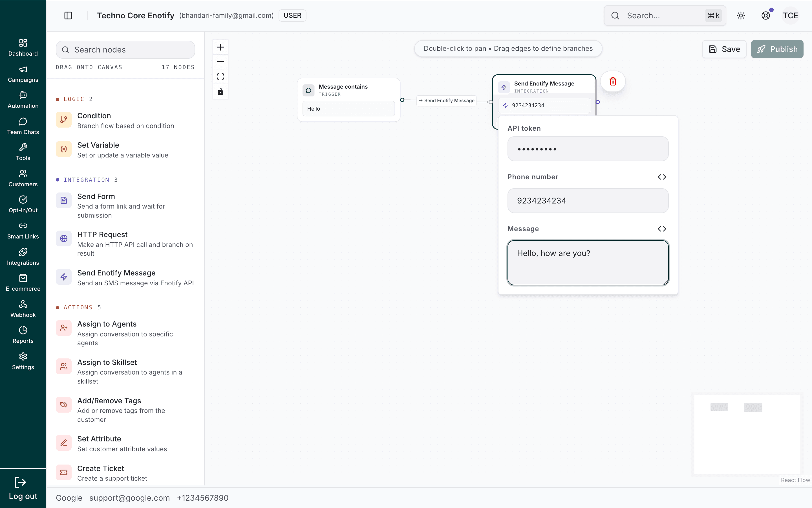Log out of the account
Viewport: 812px width, 508px height.
pos(23,488)
